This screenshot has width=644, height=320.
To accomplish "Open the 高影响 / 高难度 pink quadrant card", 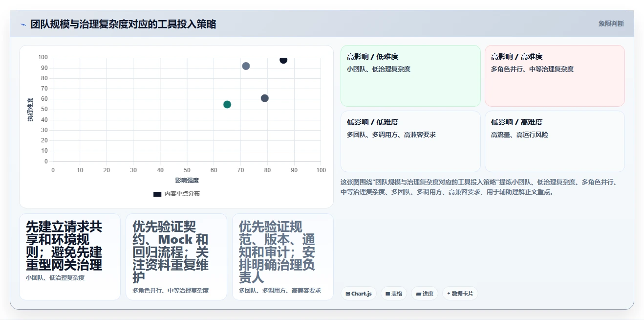I will (x=555, y=76).
